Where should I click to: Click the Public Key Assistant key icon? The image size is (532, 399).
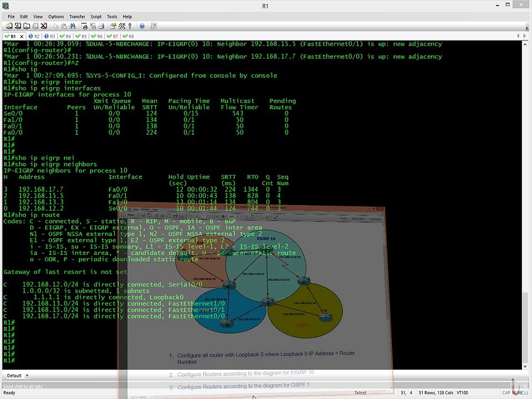(x=130, y=26)
